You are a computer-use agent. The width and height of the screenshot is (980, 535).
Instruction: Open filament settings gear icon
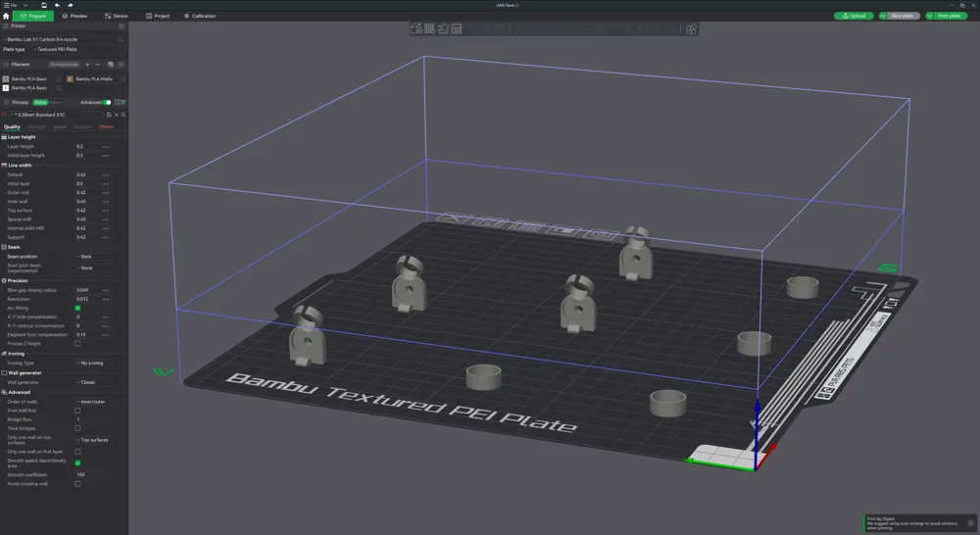point(122,65)
